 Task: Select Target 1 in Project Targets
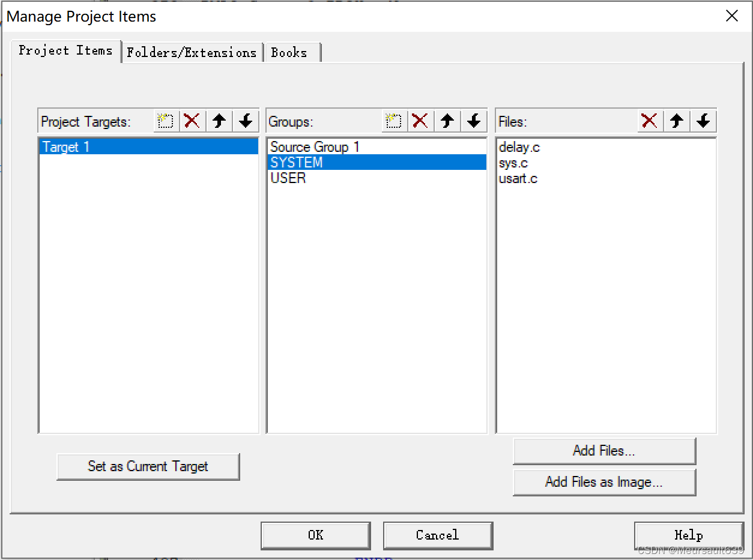pyautogui.click(x=148, y=147)
